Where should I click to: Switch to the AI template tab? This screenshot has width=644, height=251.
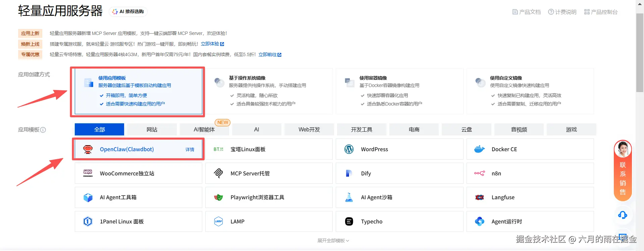[257, 129]
